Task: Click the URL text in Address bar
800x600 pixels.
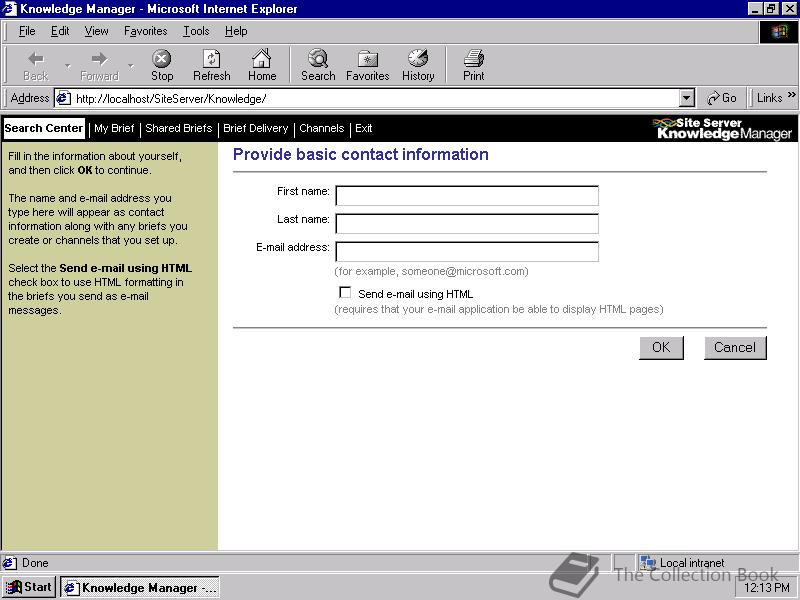Action: [171, 98]
